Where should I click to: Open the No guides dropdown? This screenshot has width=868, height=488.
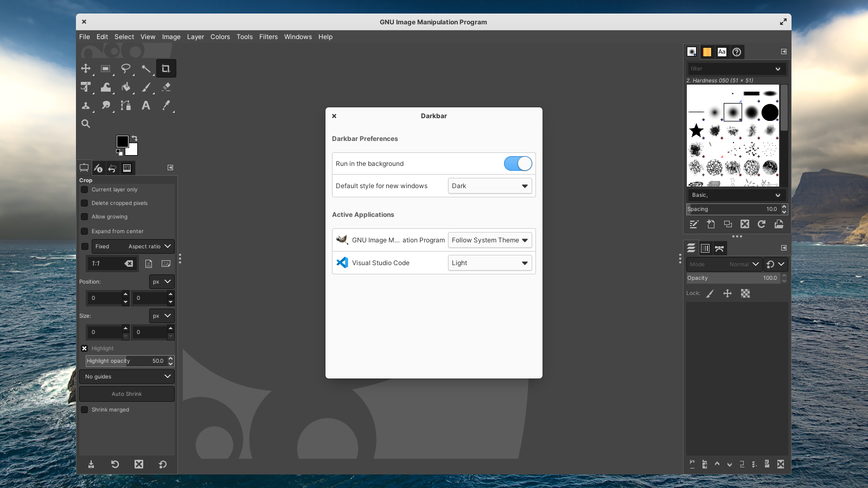coord(127,376)
